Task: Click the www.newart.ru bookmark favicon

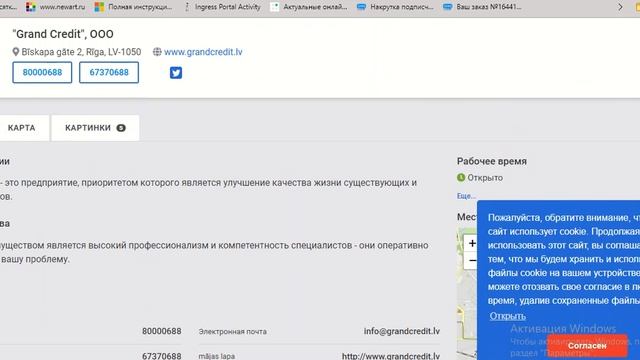Action: pos(31,7)
